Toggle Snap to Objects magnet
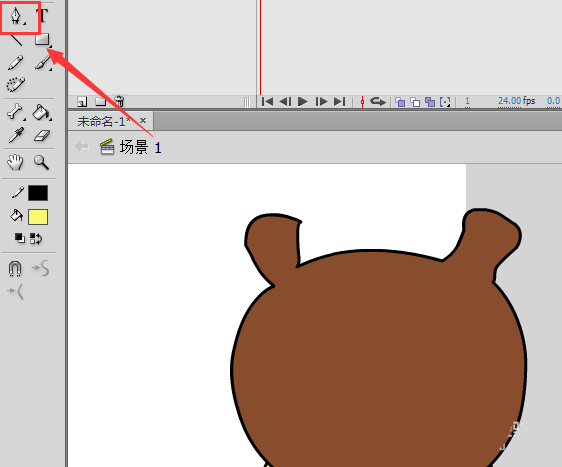 click(15, 268)
